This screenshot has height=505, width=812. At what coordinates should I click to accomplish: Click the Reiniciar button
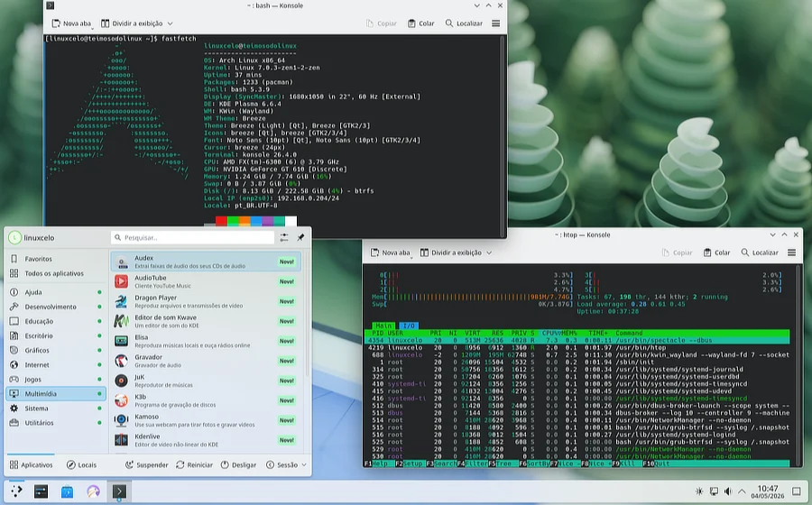click(194, 464)
